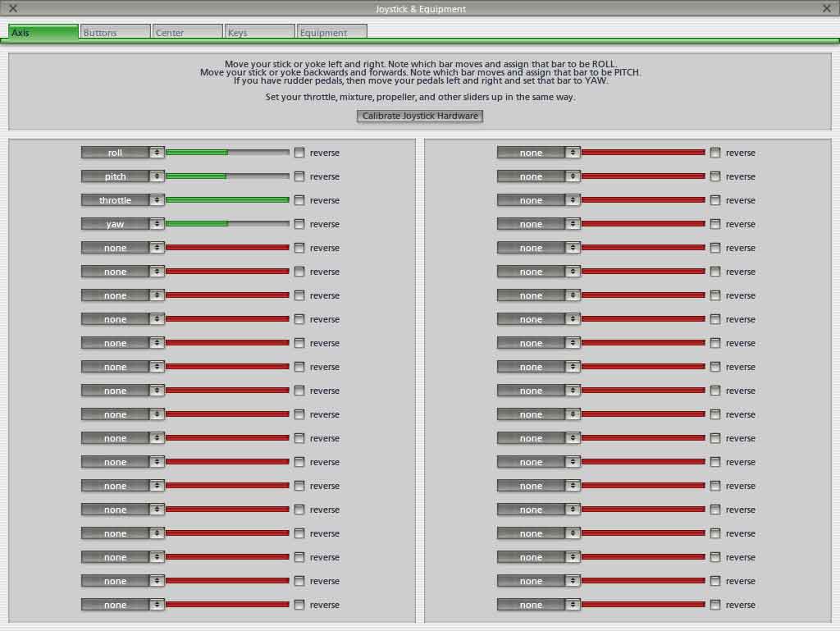The image size is (840, 631).
Task: Open the Equipment tab
Action: 331,32
